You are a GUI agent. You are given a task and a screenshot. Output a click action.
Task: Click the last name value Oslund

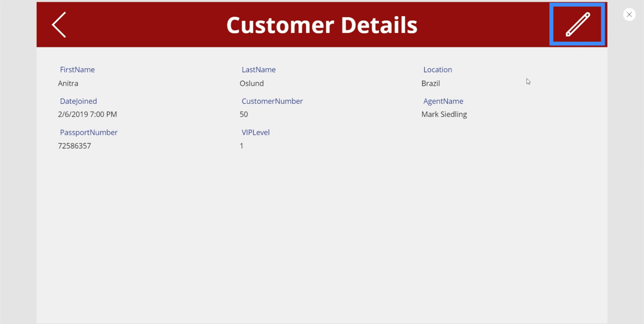tap(251, 84)
